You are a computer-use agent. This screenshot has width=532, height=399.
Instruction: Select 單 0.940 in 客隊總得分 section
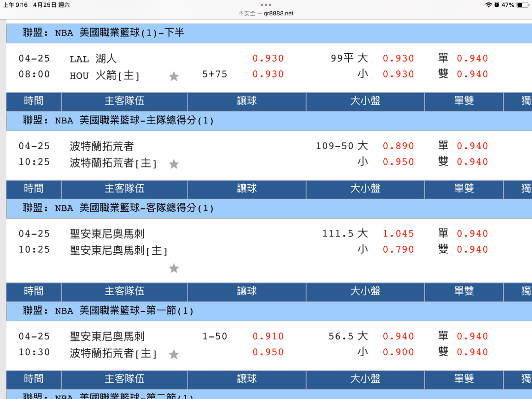point(472,234)
